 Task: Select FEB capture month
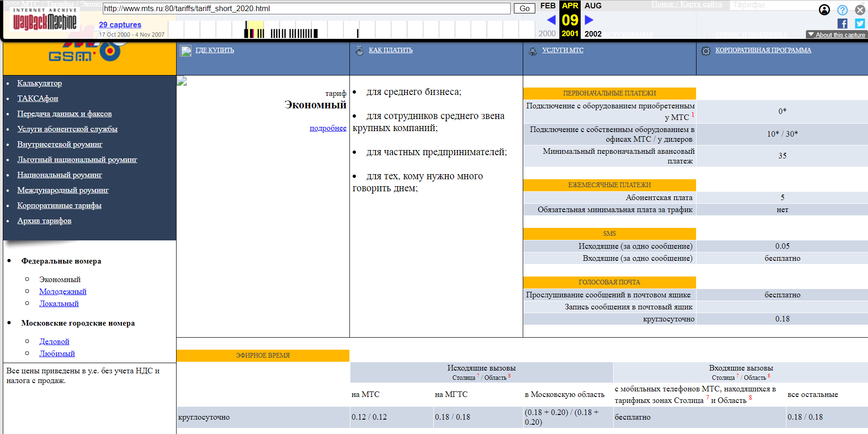pos(548,6)
